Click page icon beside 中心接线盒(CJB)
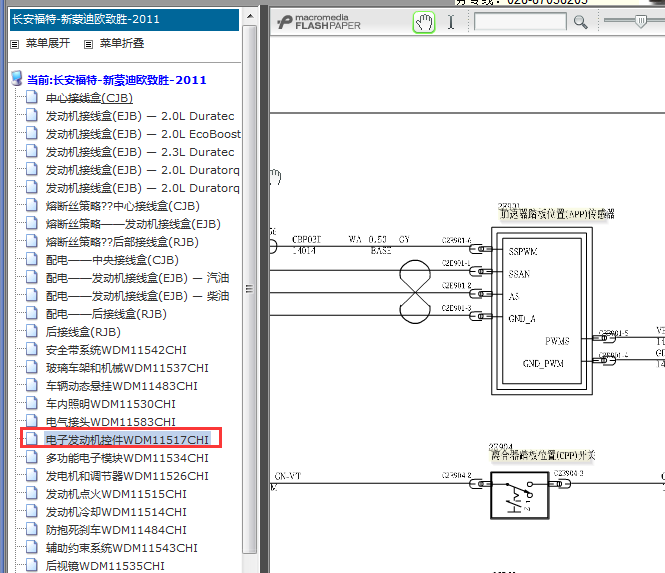Viewport: 665px width, 573px height. point(32,97)
